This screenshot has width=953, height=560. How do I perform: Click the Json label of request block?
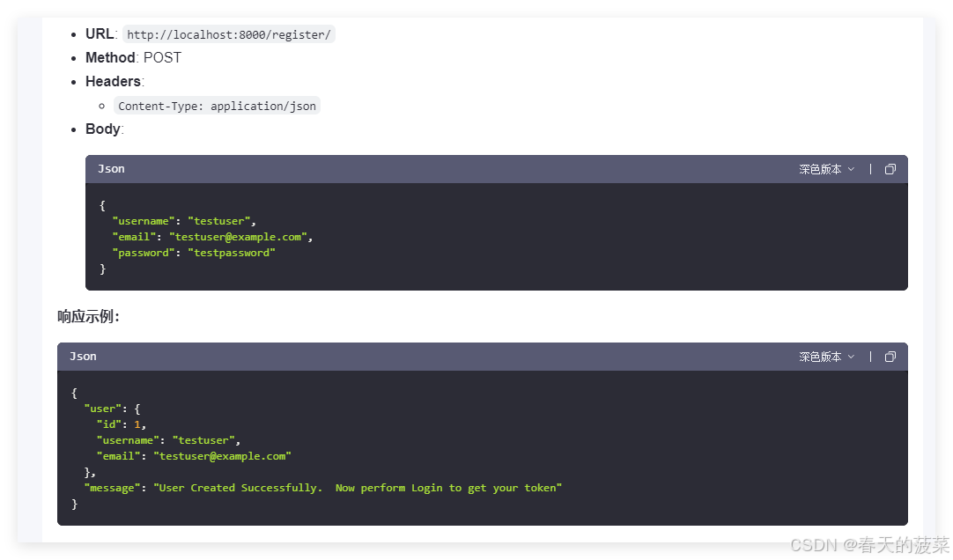tap(111, 169)
